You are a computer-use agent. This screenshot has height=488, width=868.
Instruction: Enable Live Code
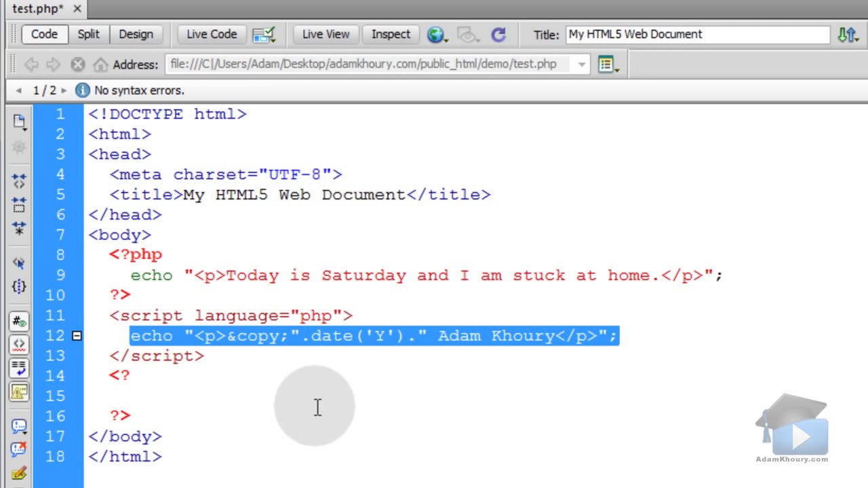click(212, 34)
